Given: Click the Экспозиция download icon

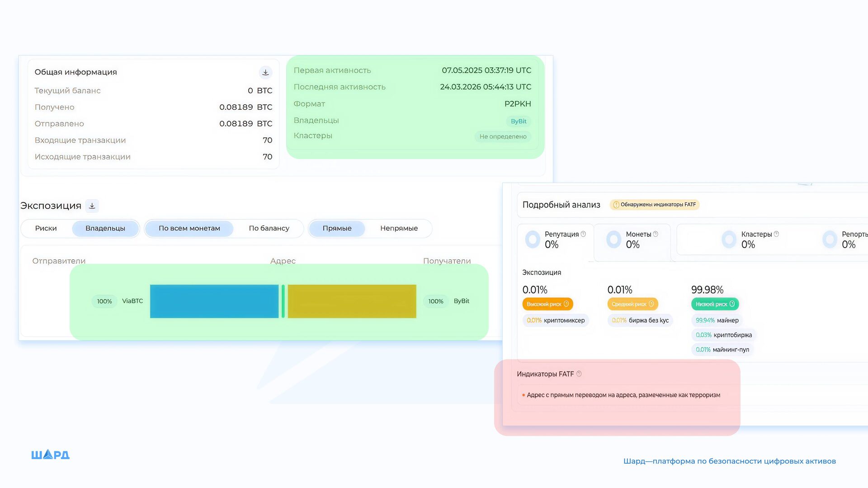Looking at the screenshot, I should click(x=92, y=206).
